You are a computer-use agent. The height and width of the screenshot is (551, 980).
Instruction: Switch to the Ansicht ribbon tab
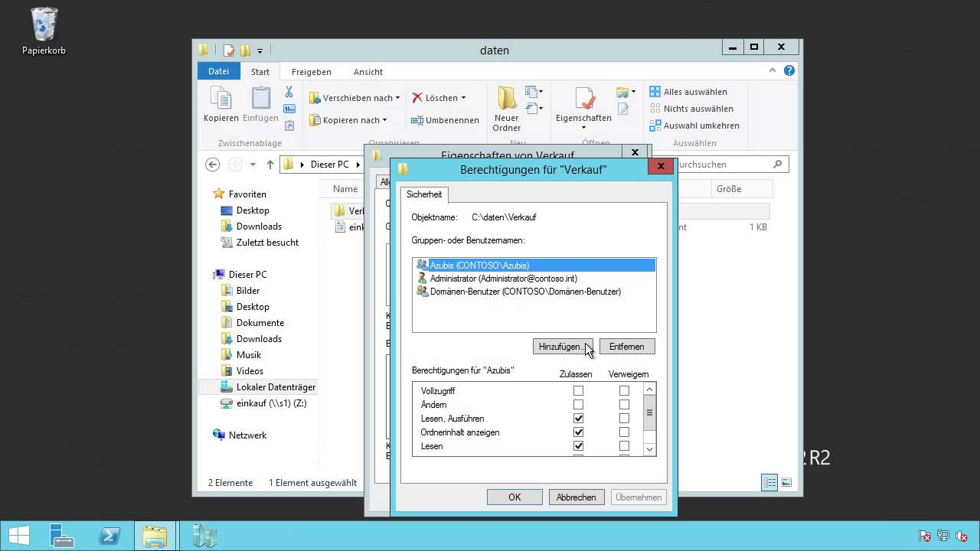click(368, 72)
